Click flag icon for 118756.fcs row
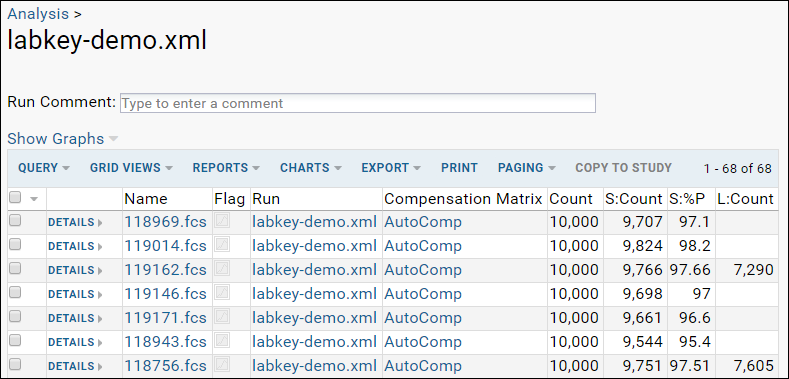The image size is (789, 379). pos(222,364)
